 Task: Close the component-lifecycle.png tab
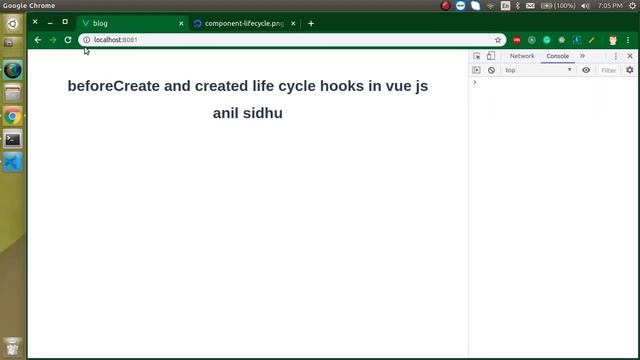(293, 24)
